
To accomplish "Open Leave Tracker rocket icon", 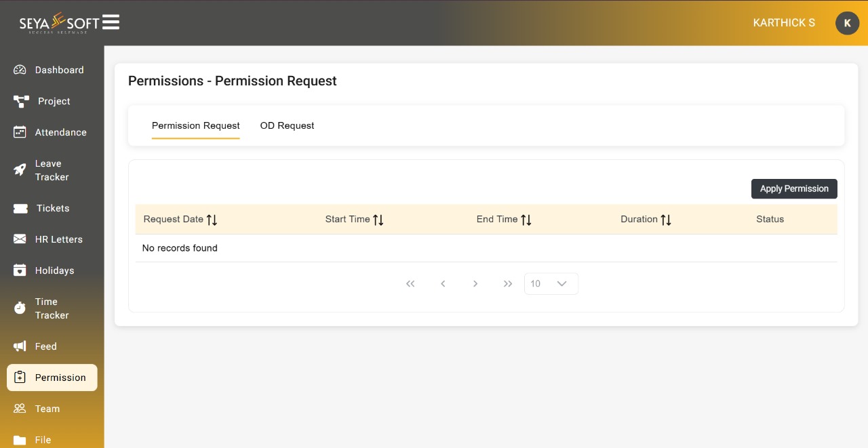I will pos(20,170).
